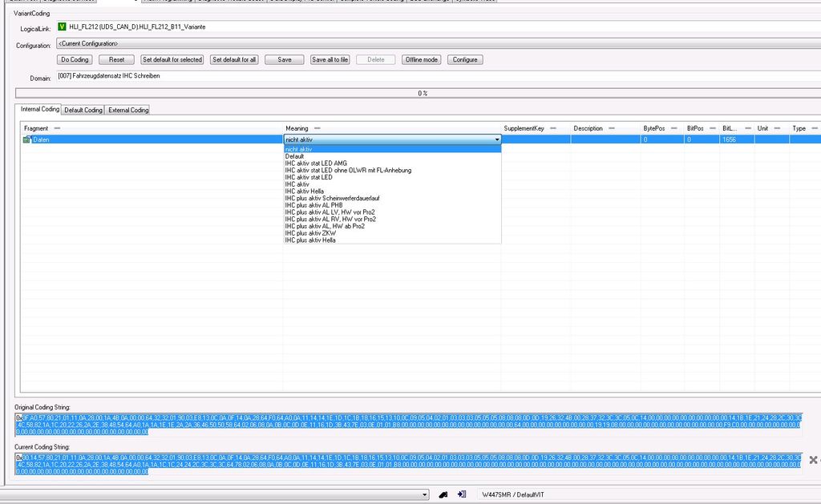Open the External Coding tab
The height and width of the screenshot is (504, 821).
coord(128,110)
